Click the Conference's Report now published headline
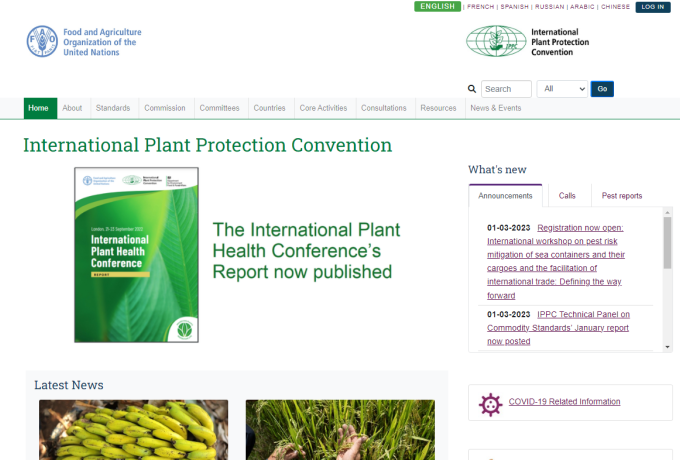 tap(306, 251)
